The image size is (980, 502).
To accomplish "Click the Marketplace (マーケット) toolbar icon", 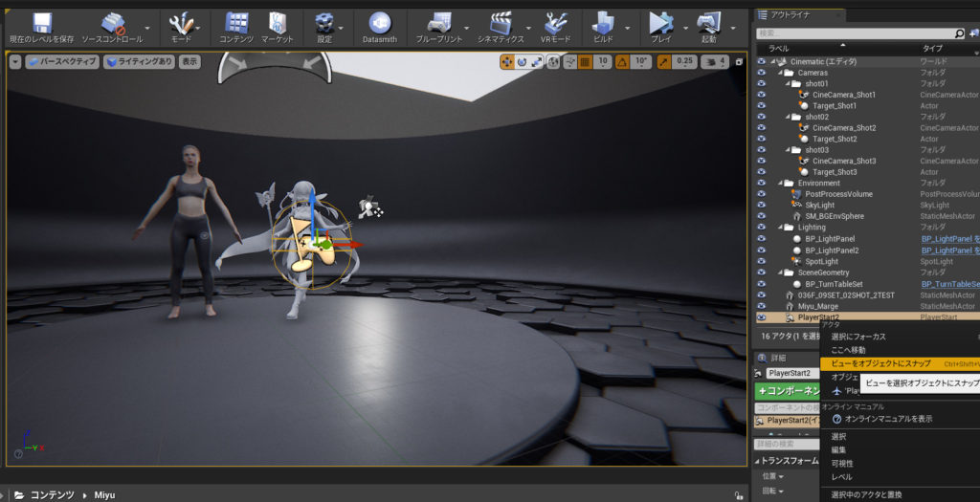I will pos(278,23).
